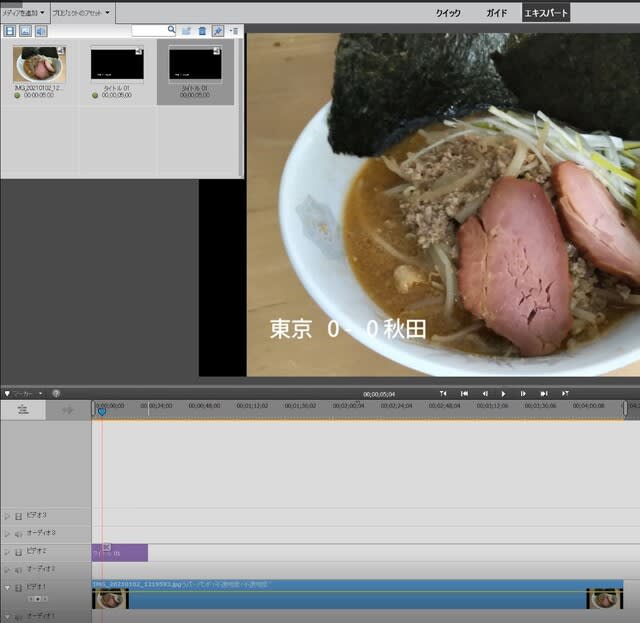Click the timeline playhead marker

coord(101,411)
